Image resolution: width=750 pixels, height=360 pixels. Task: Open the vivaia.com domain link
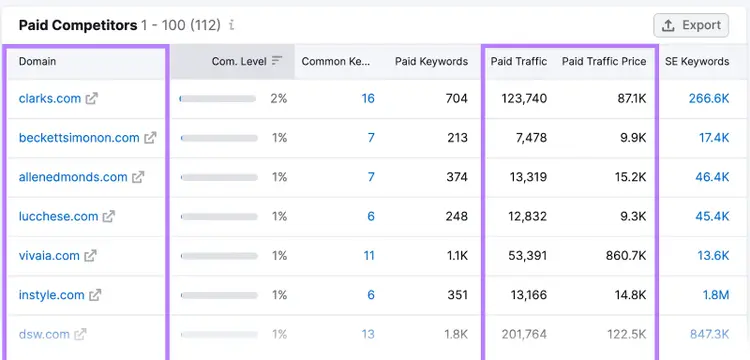[49, 255]
